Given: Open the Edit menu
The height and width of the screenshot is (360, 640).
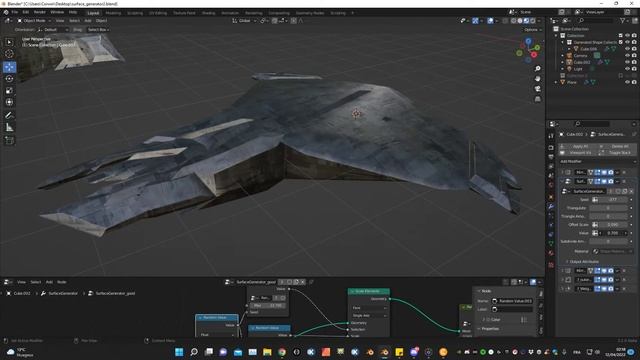Looking at the screenshot, I should [x=26, y=13].
